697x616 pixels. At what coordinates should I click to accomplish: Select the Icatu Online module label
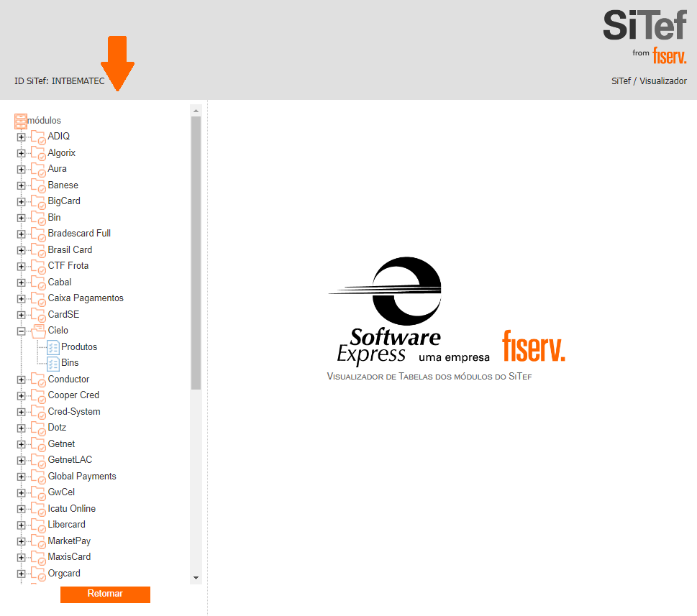click(x=71, y=508)
